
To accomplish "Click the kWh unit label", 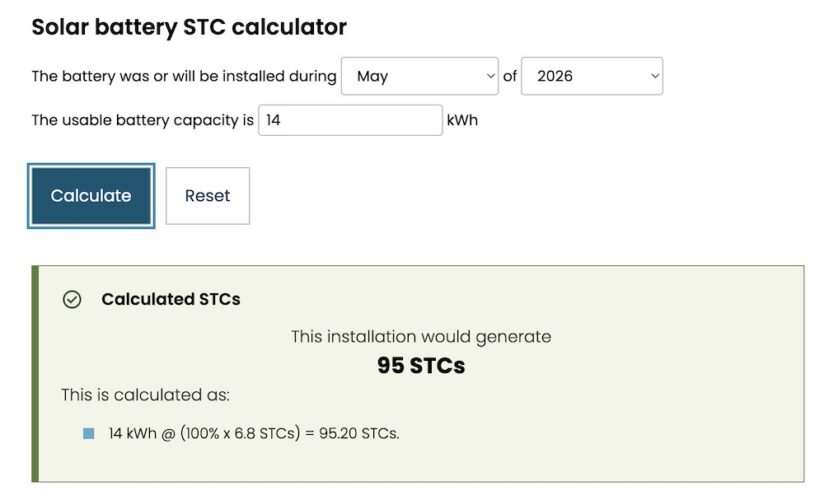I will [462, 120].
